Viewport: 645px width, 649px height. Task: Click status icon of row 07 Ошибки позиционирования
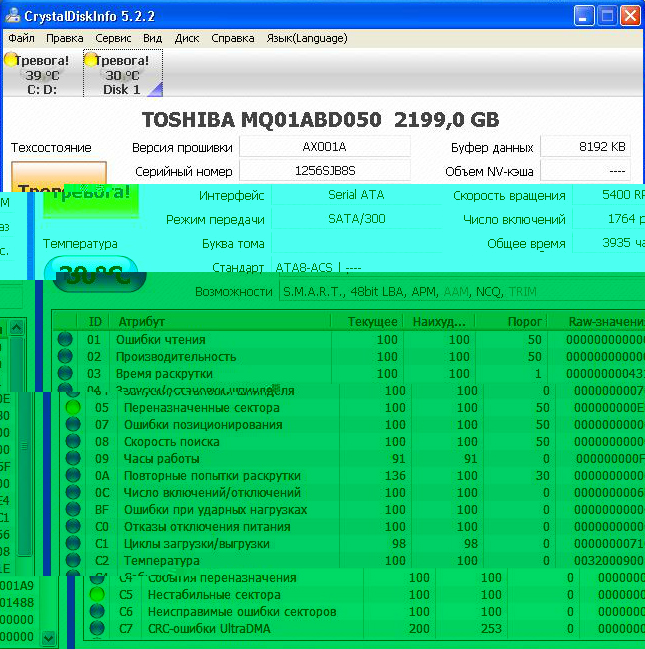tap(73, 424)
